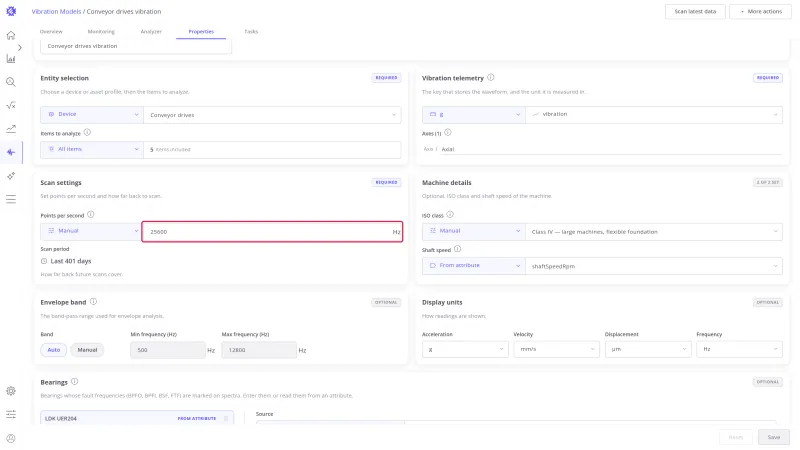Switch to the Analyzer tab
Image resolution: width=800 pixels, height=450 pixels.
tap(151, 32)
